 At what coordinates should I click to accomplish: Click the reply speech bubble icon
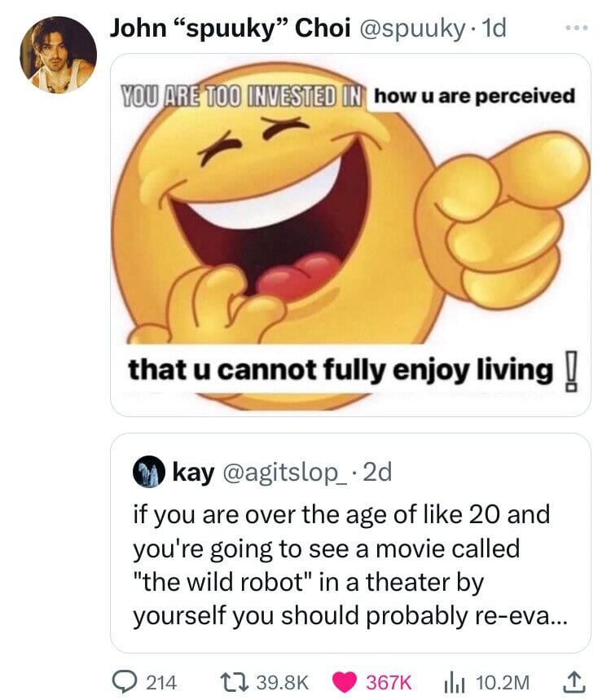(125, 680)
